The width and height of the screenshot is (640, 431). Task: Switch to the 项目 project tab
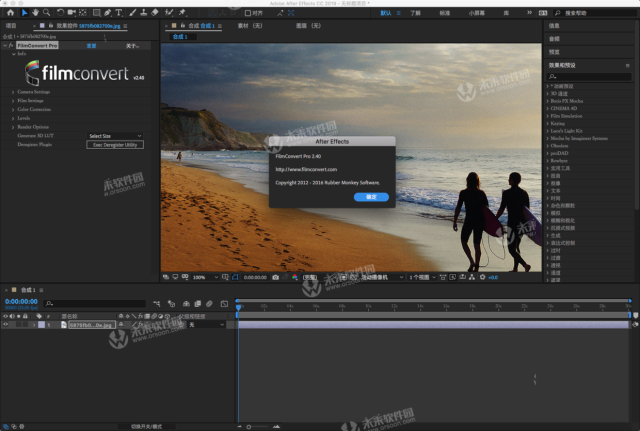11,26
